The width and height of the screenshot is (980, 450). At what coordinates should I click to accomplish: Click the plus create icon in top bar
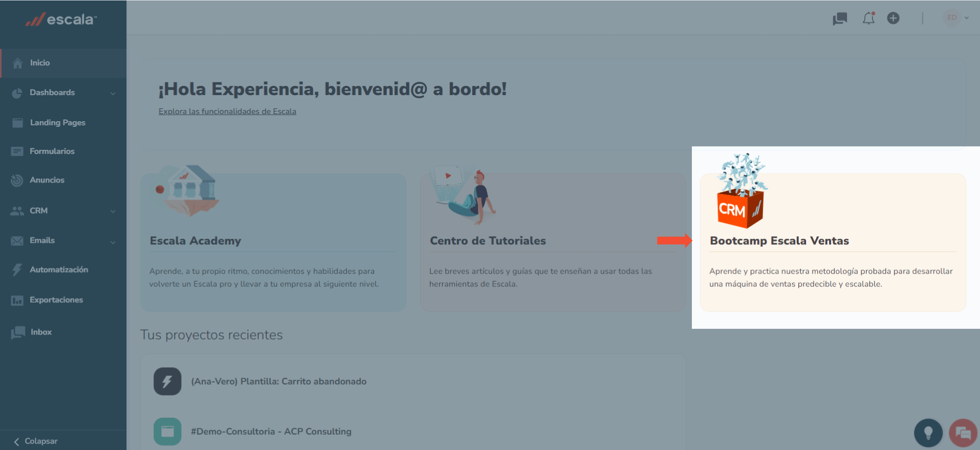point(893,18)
